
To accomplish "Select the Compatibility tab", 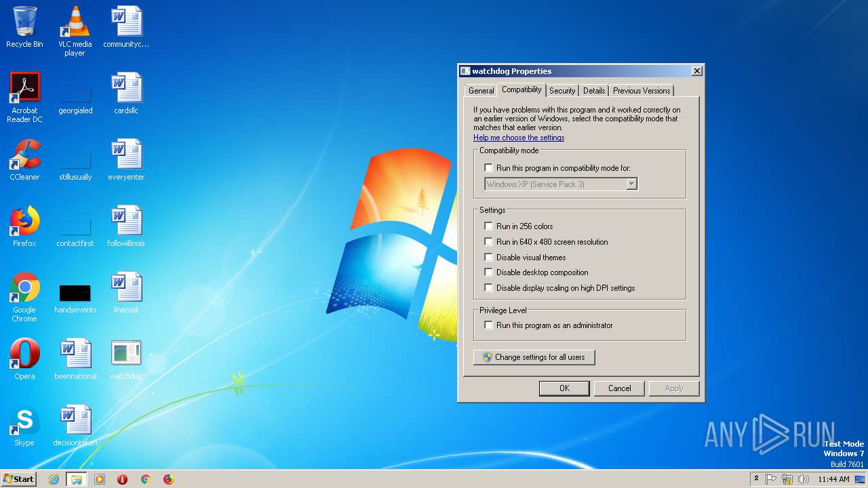I will tap(521, 89).
